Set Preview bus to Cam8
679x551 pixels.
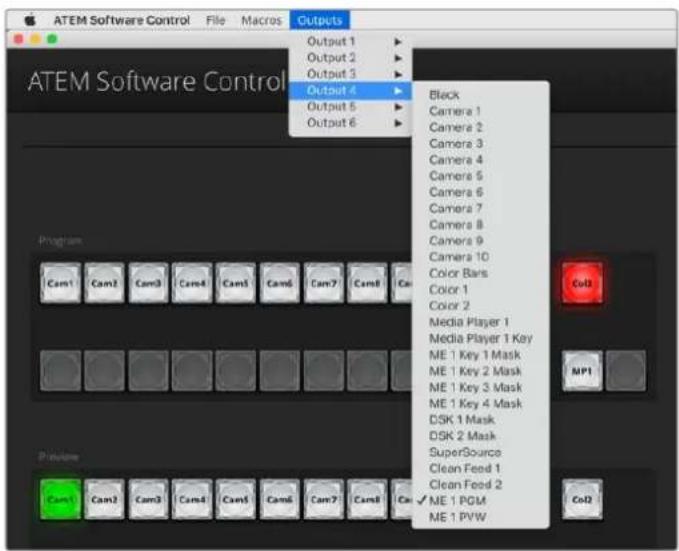click(x=367, y=499)
